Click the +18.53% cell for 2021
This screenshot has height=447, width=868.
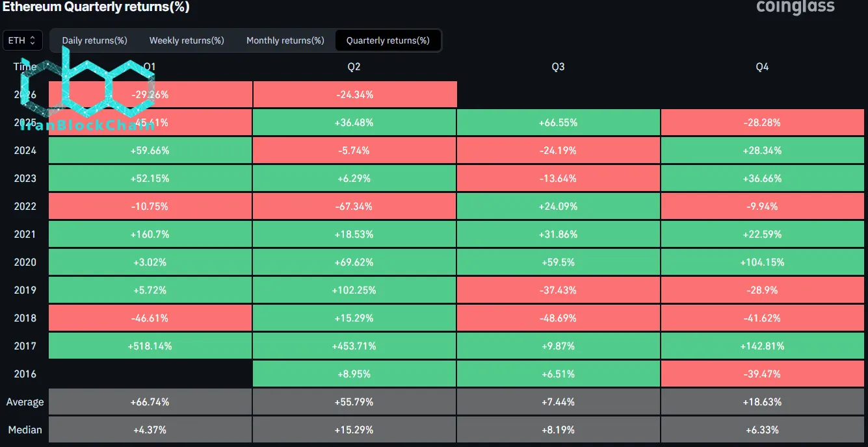(355, 234)
